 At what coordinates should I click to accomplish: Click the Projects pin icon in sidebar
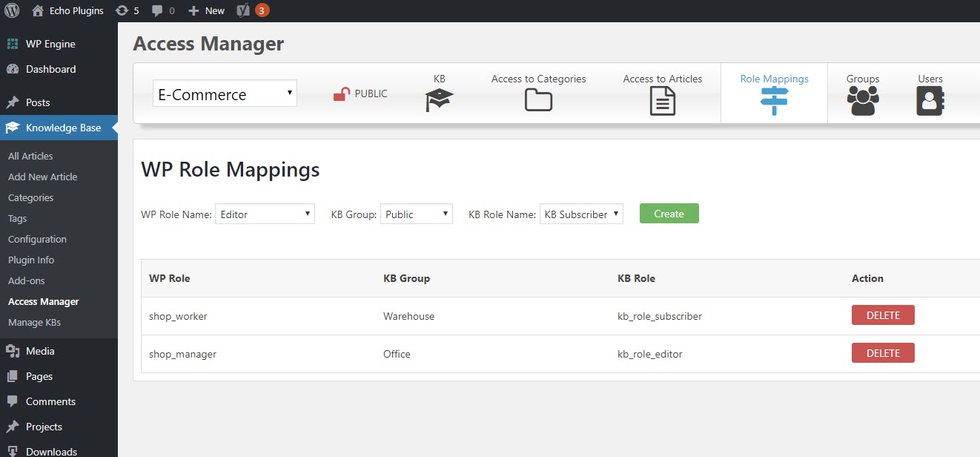click(x=13, y=427)
